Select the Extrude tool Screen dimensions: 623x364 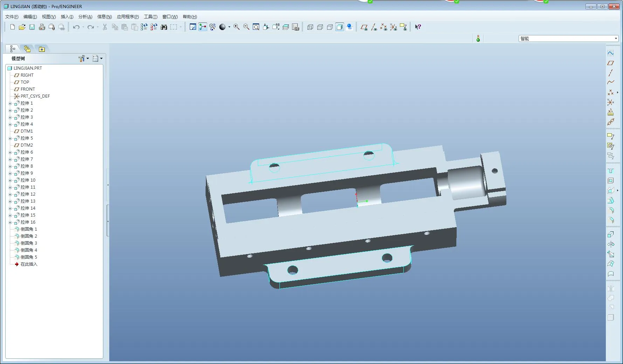610,234
